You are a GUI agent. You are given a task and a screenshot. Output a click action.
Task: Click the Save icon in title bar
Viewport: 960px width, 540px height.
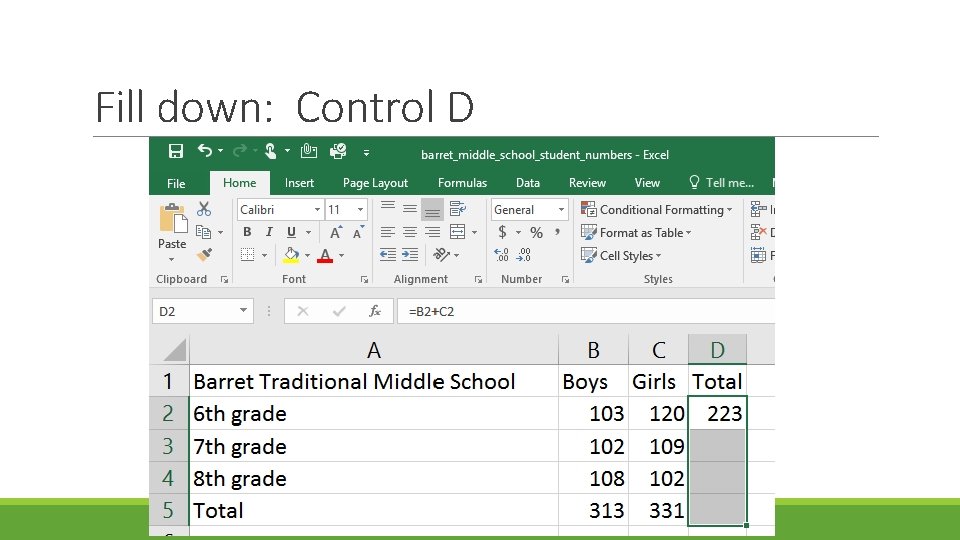[176, 151]
